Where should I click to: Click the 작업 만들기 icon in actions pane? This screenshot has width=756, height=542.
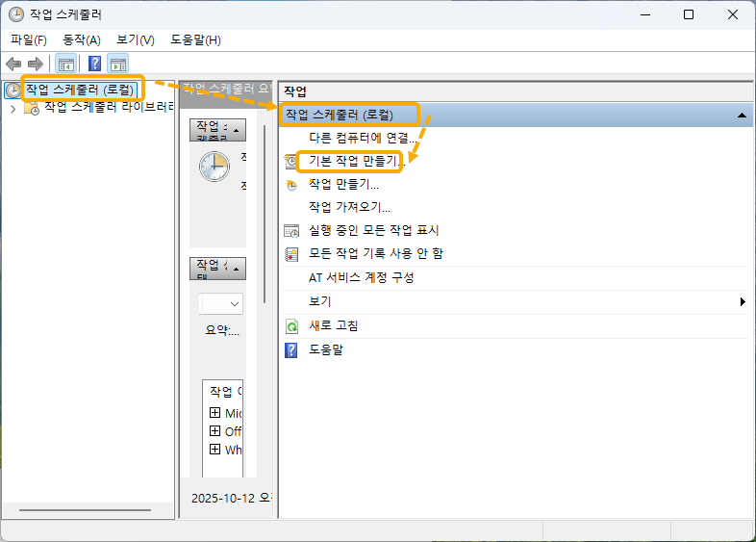[x=292, y=185]
